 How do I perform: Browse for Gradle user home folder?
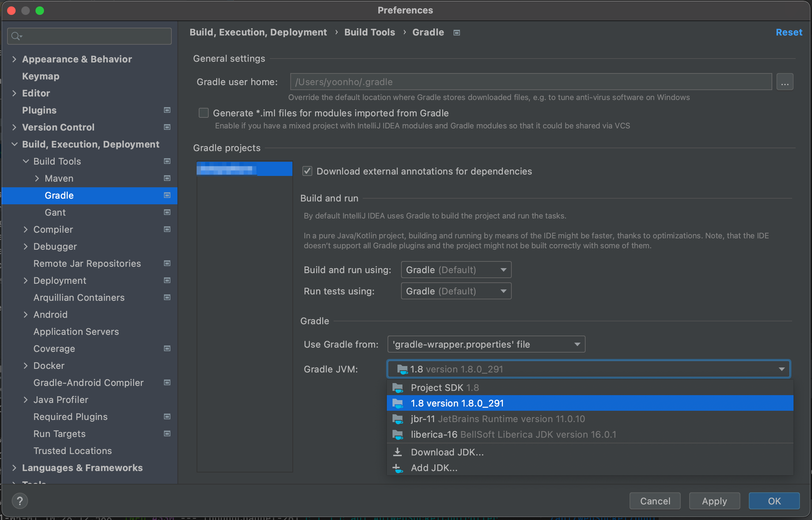click(x=784, y=82)
